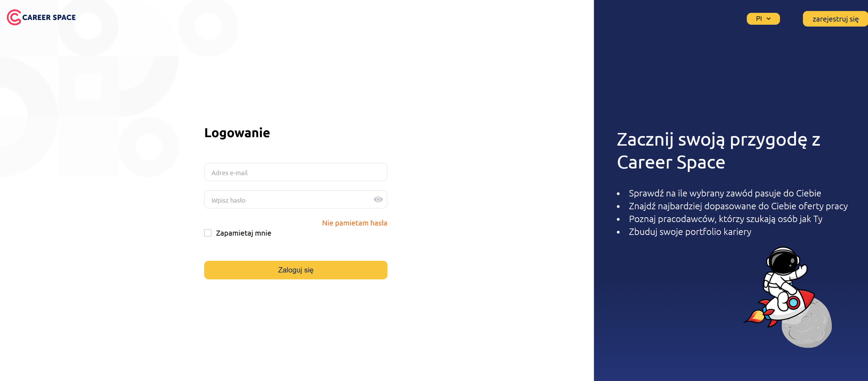Click the Zapamiętaj mnie label text
Image resolution: width=868 pixels, height=381 pixels.
[x=243, y=233]
